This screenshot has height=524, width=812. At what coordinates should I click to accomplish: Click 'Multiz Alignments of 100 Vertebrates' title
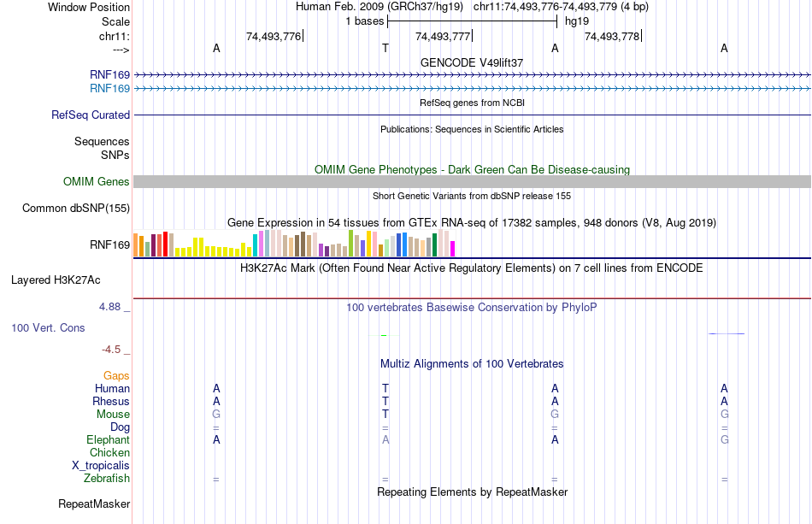tap(472, 363)
